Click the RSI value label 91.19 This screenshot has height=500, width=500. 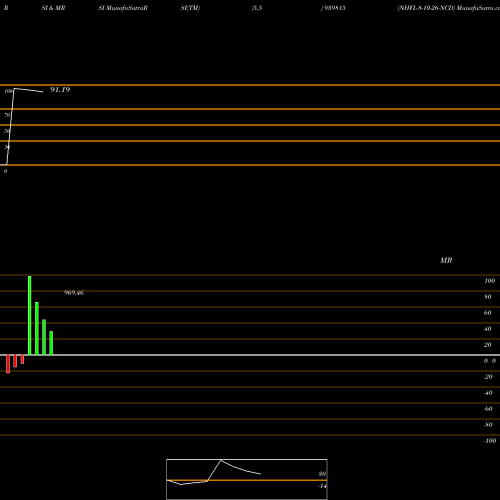click(x=60, y=89)
